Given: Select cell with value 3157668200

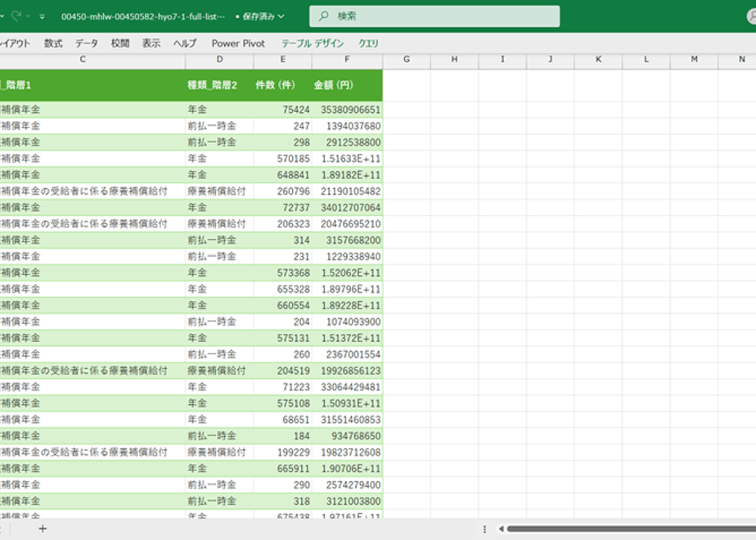Looking at the screenshot, I should click(x=347, y=240).
